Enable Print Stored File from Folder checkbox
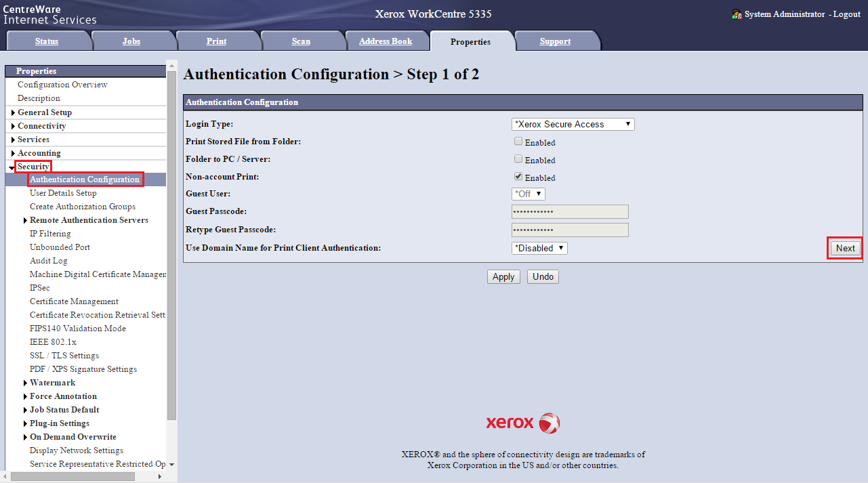This screenshot has width=868, height=483. [x=518, y=142]
